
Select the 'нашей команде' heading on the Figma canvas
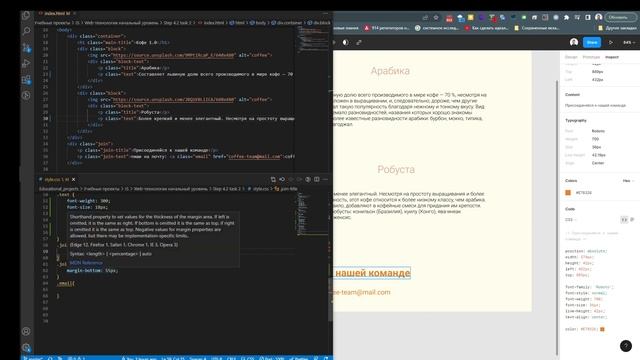[x=372, y=273]
